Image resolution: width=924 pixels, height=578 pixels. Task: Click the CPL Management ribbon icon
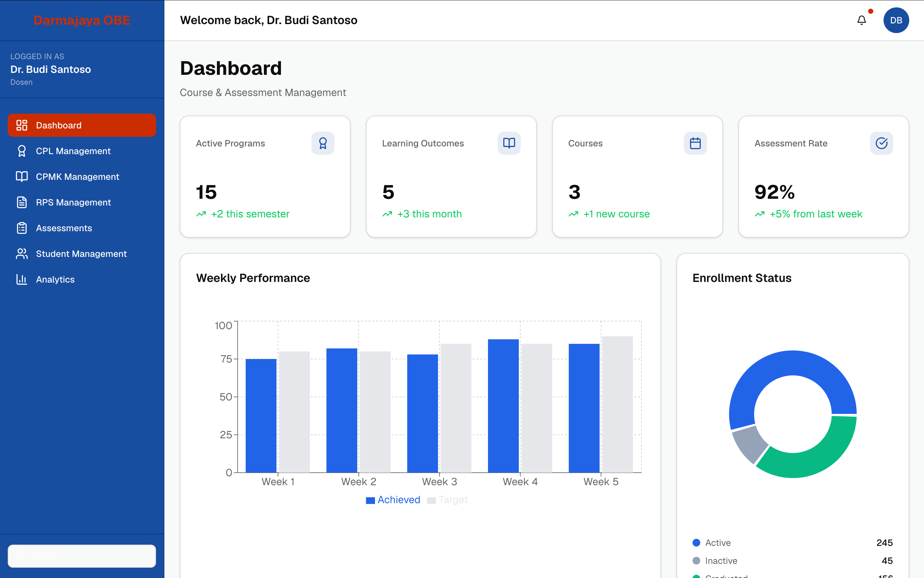coord(22,151)
